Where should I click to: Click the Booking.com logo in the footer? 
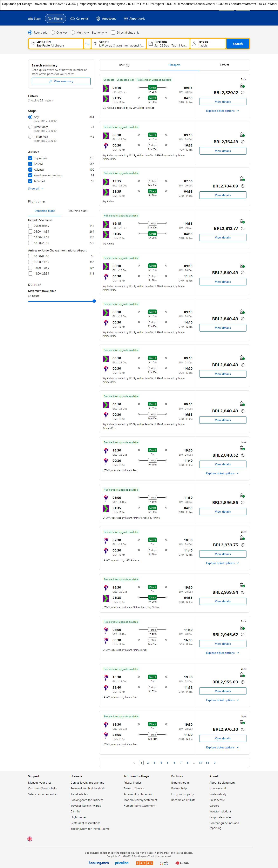coord(99,863)
